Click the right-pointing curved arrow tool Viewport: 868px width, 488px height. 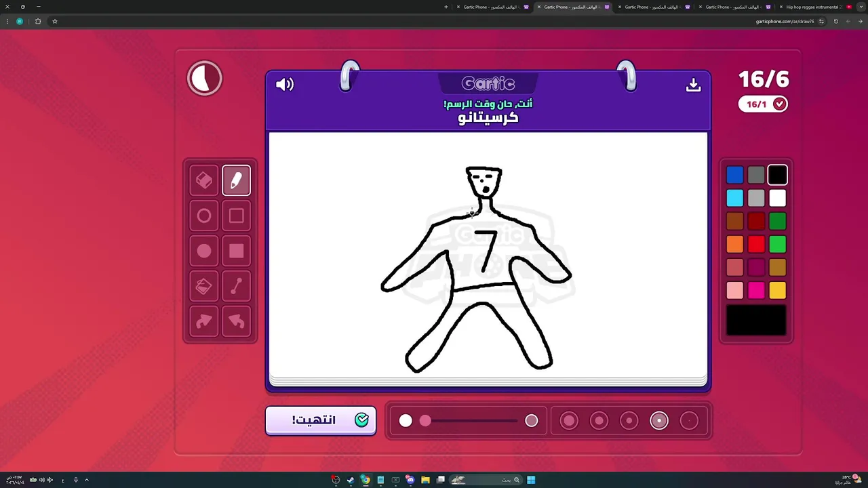[x=204, y=321]
